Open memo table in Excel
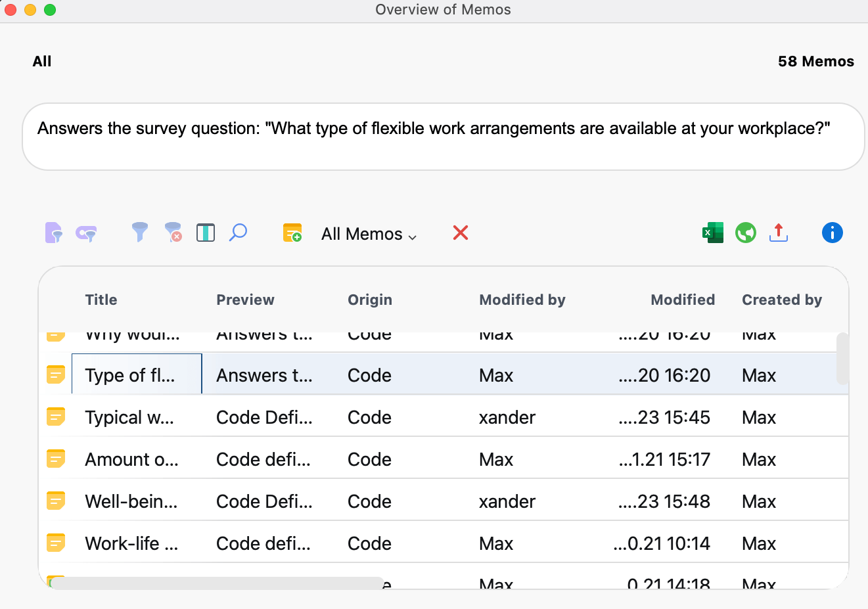868x609 pixels. point(712,233)
